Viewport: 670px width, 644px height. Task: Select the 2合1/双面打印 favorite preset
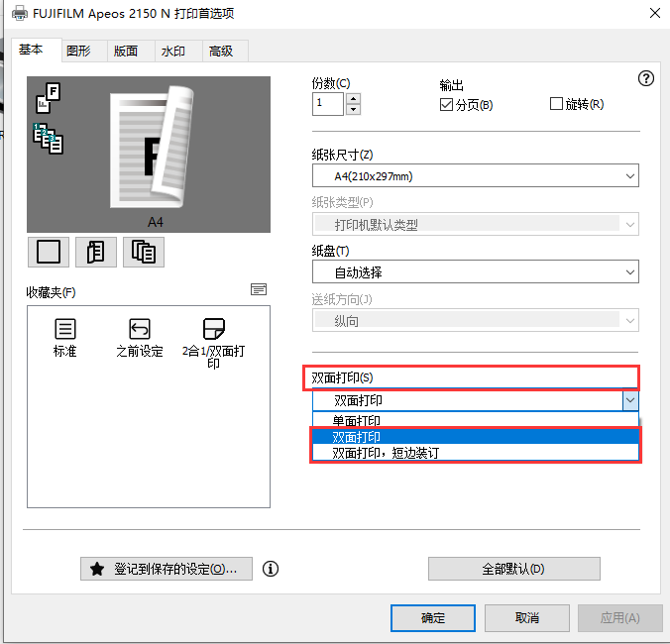tap(213, 342)
